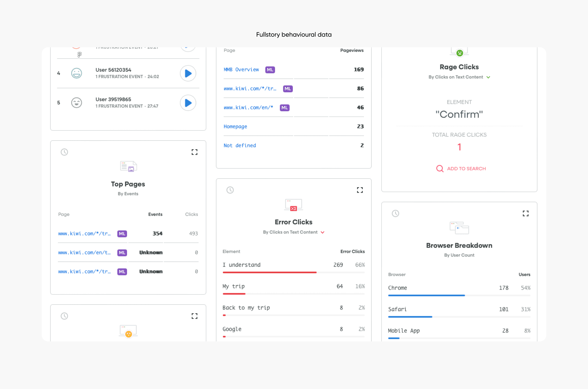The height and width of the screenshot is (389, 588).
Task: Click the magnifier icon beside Add to Search
Action: coord(440,169)
